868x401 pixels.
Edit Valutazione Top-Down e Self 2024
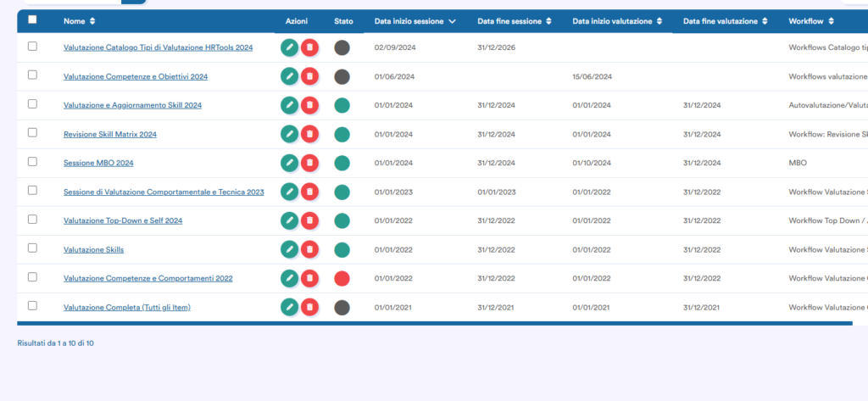(x=290, y=220)
